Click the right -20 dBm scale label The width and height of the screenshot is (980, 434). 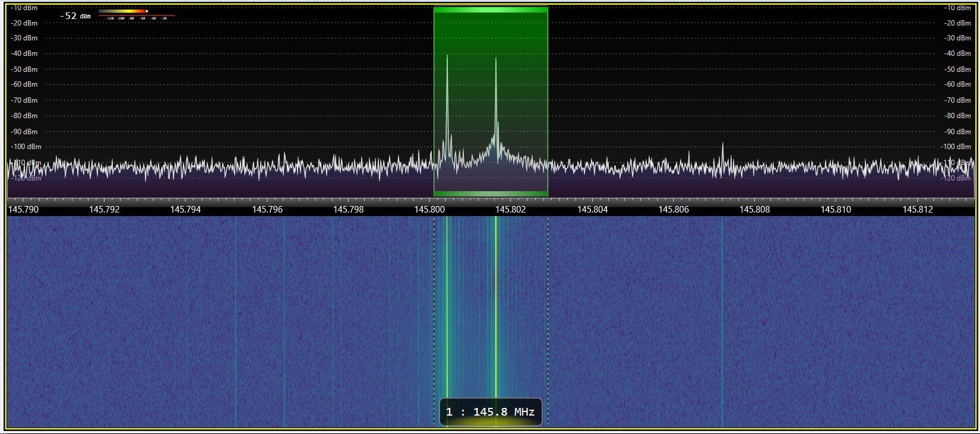[957, 23]
